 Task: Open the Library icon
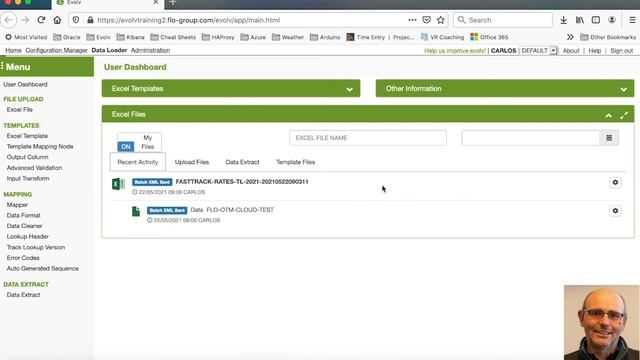pyautogui.click(x=580, y=20)
